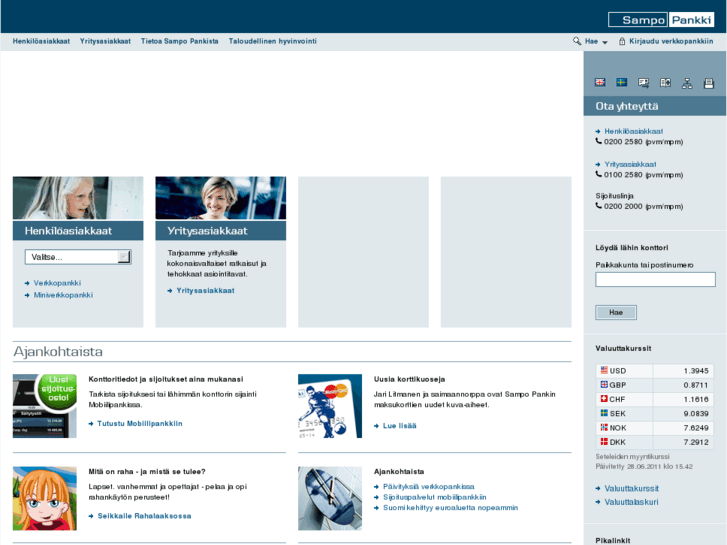Image resolution: width=727 pixels, height=545 pixels.
Task: Click the Paikkakunta tai postinumero input field
Action: [655, 280]
